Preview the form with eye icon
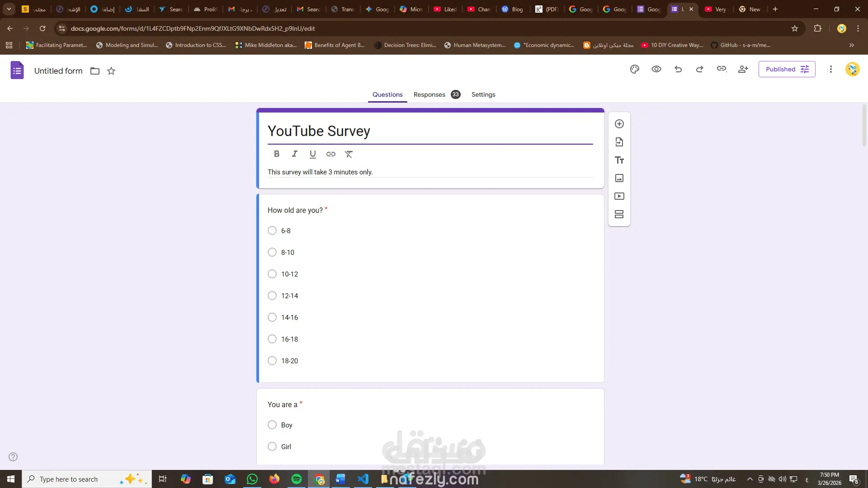868x488 pixels. tap(656, 69)
